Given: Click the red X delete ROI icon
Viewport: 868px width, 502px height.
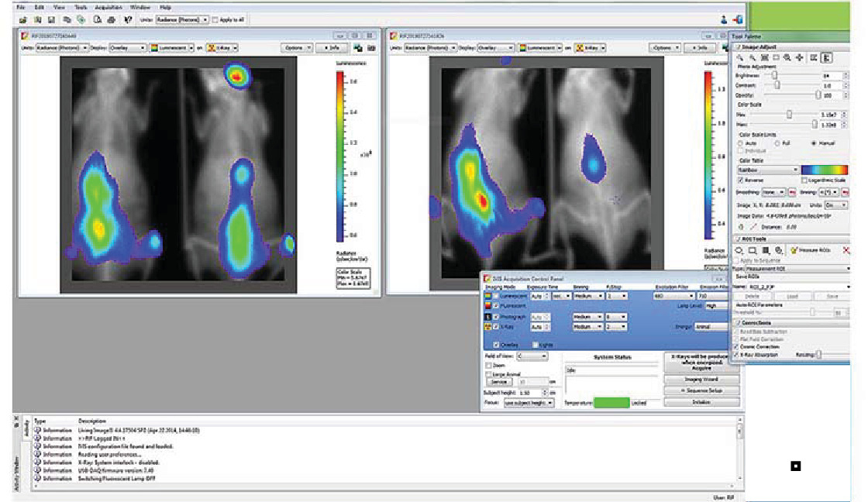Looking at the screenshot, I should point(846,250).
